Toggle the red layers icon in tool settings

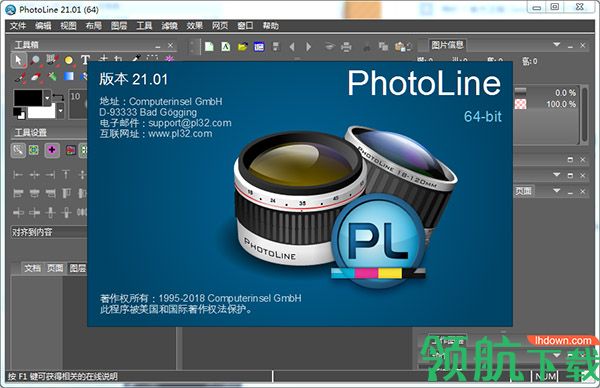[x=70, y=150]
